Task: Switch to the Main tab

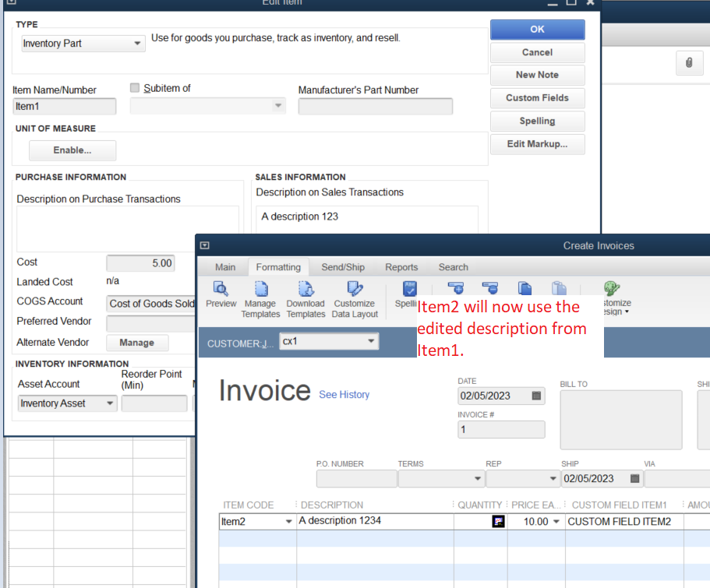Action: pyautogui.click(x=225, y=267)
